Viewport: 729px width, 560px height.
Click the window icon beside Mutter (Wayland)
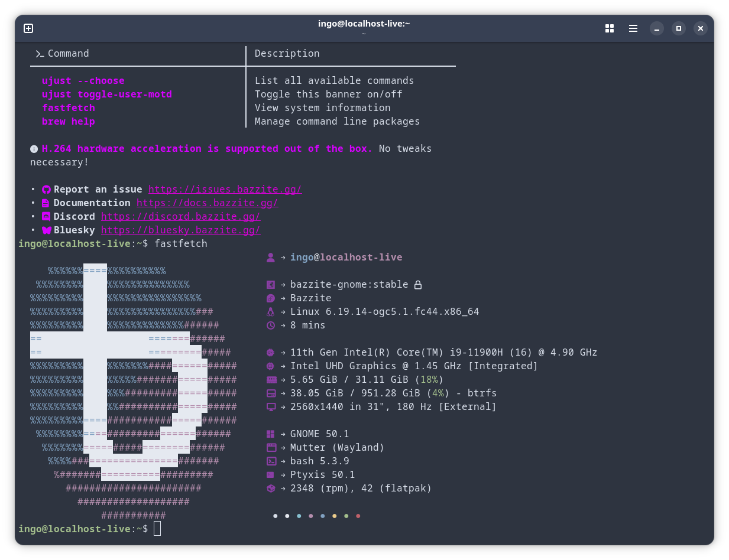coord(271,448)
